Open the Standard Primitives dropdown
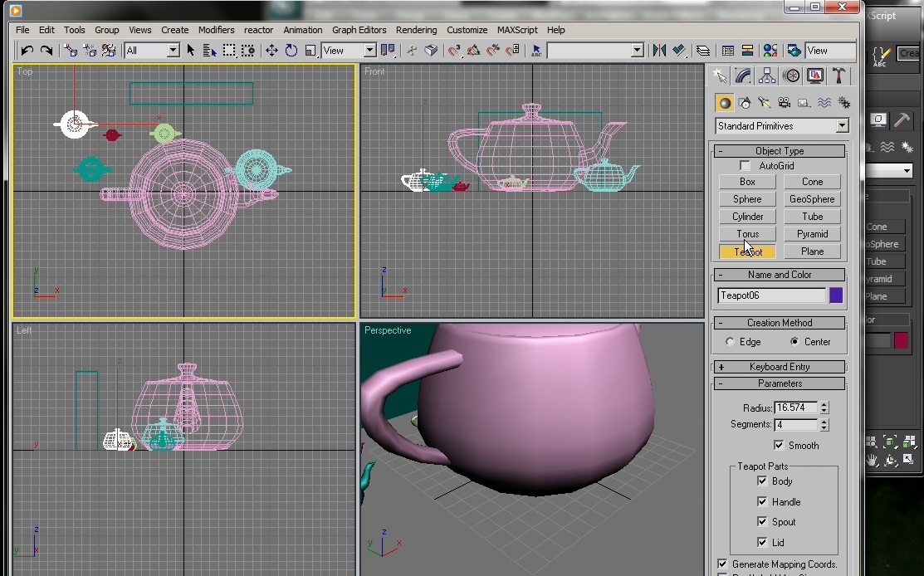924x576 pixels. [842, 125]
